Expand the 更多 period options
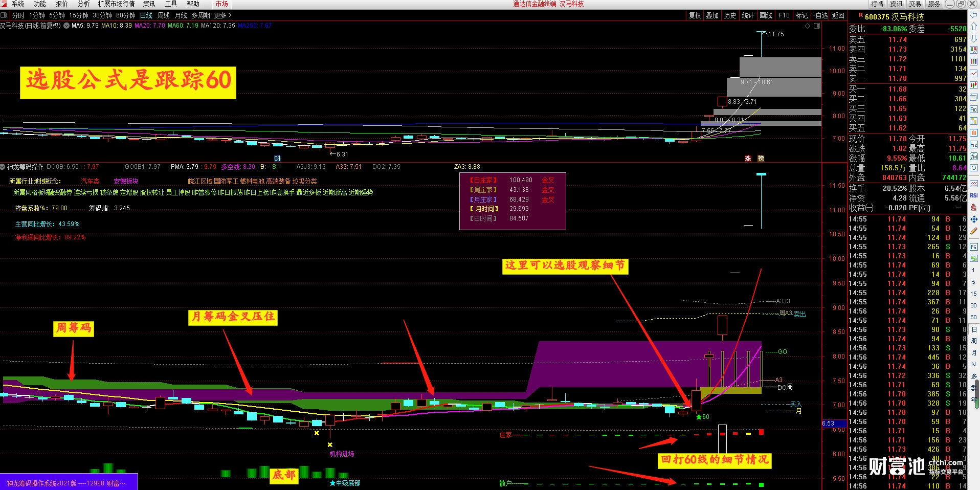Viewport: 980px width, 490px height. click(x=222, y=15)
